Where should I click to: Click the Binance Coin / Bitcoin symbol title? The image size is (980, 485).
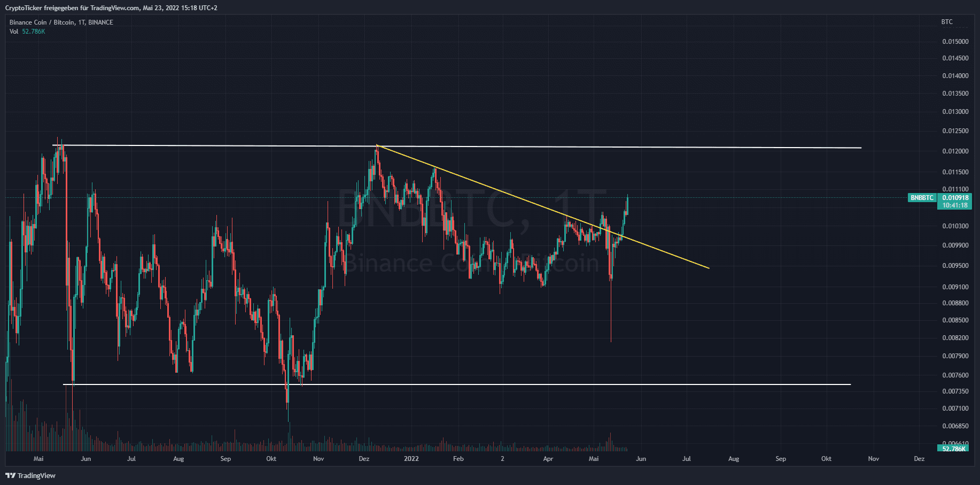61,22
